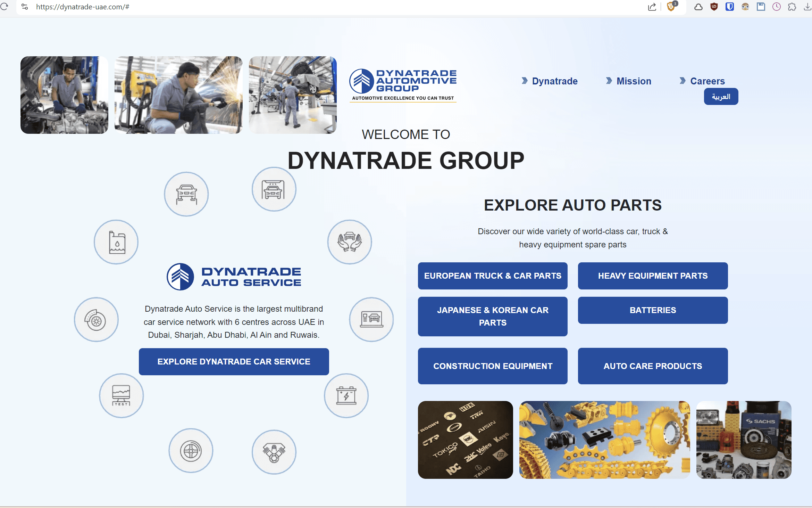This screenshot has width=812, height=508.
Task: Click Explore Dynatrade Car Service button
Action: tap(234, 362)
